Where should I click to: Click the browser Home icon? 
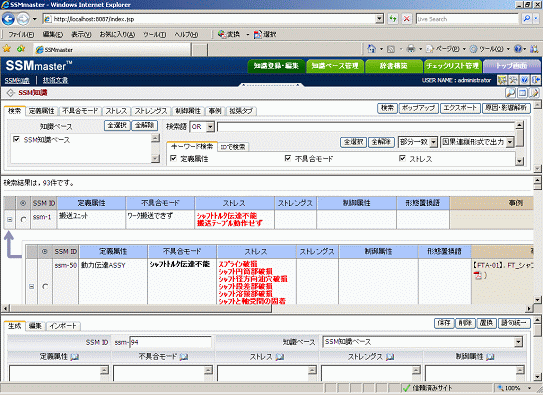371,49
